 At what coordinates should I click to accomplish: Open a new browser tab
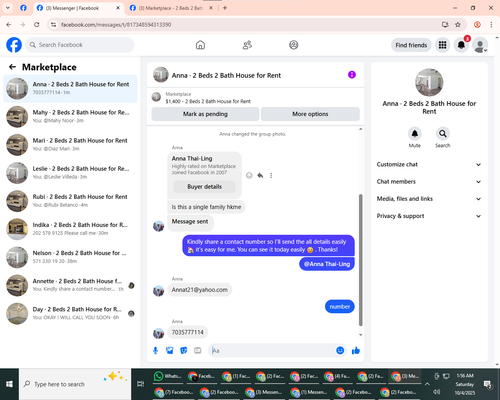pos(225,8)
